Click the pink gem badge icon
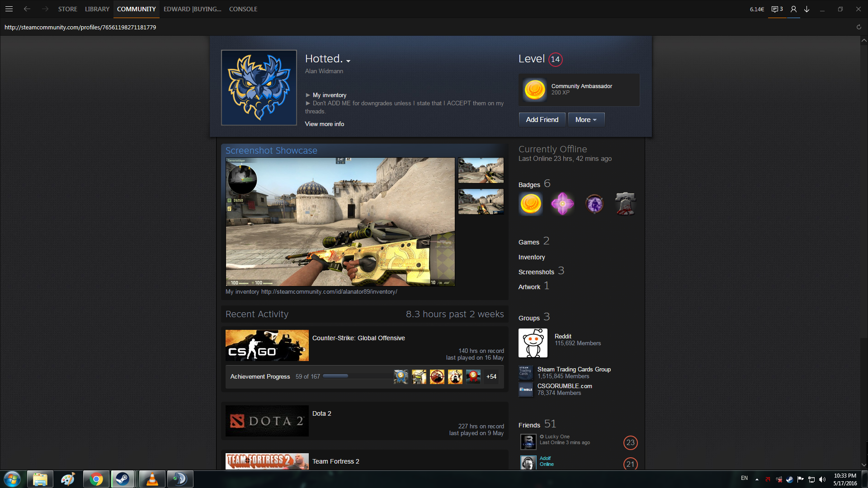This screenshot has height=488, width=868. pos(562,204)
